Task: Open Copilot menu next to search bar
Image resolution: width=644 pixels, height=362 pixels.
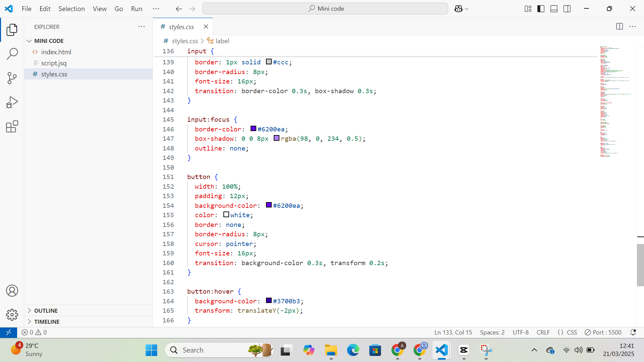Action: tap(461, 8)
